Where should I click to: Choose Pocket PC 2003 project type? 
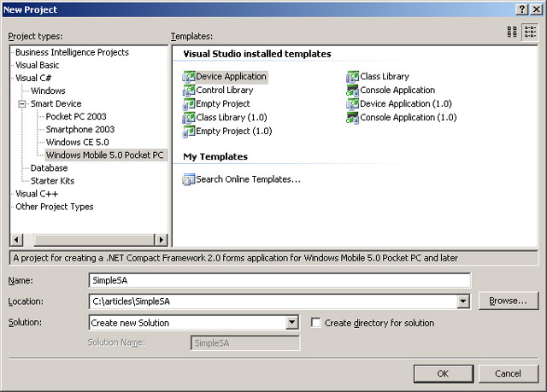click(x=76, y=116)
